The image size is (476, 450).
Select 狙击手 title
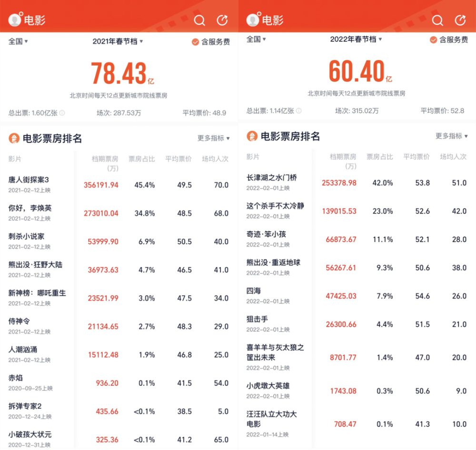(257, 319)
